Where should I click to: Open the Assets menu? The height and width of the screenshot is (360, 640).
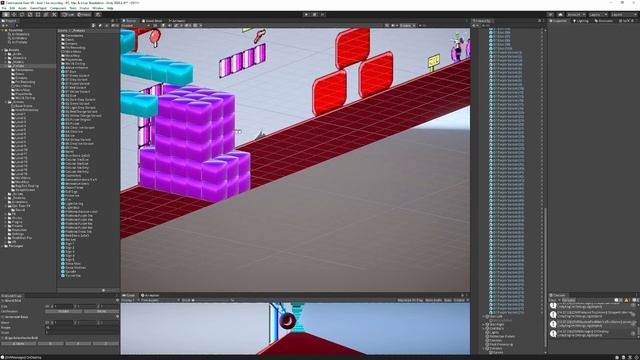(22, 8)
